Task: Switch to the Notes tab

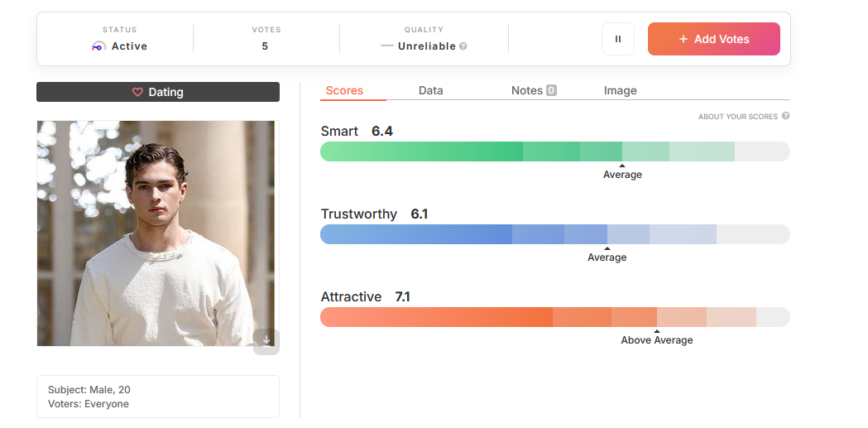Action: click(526, 90)
